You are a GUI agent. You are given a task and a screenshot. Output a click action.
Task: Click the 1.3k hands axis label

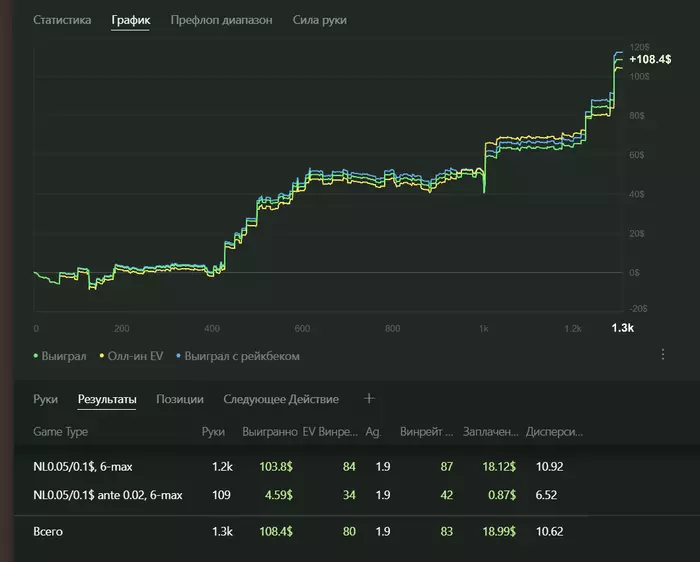click(x=622, y=328)
